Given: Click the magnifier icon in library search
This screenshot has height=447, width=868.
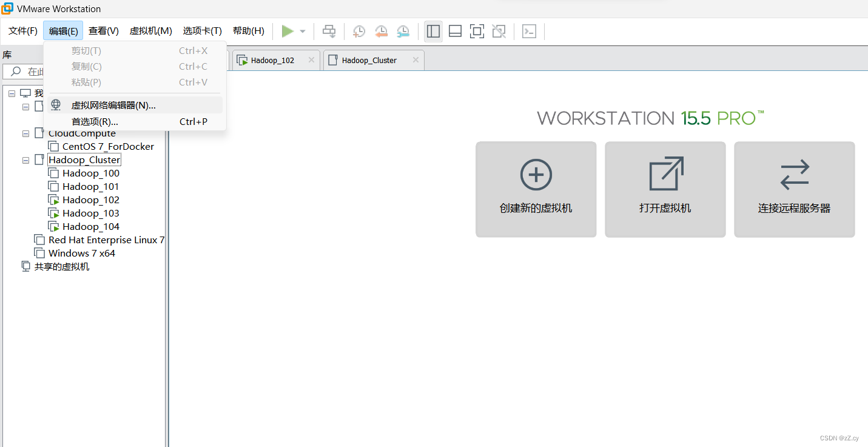Looking at the screenshot, I should pyautogui.click(x=16, y=72).
